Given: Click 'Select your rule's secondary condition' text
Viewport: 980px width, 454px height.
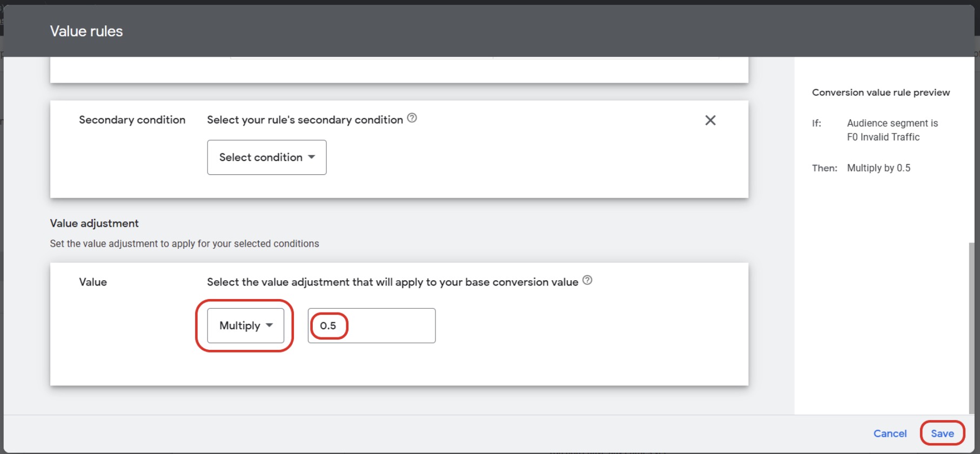Looking at the screenshot, I should [305, 120].
